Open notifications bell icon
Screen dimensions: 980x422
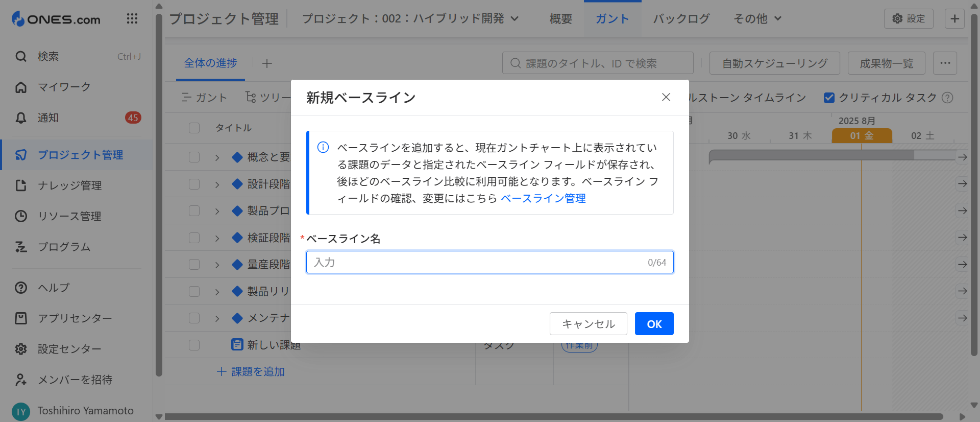coord(21,118)
